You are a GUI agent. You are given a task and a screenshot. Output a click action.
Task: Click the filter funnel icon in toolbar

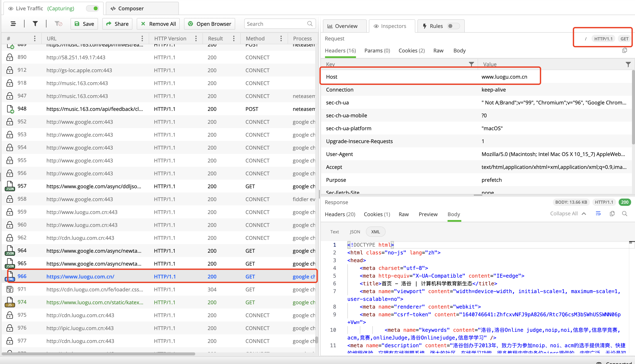pos(35,24)
